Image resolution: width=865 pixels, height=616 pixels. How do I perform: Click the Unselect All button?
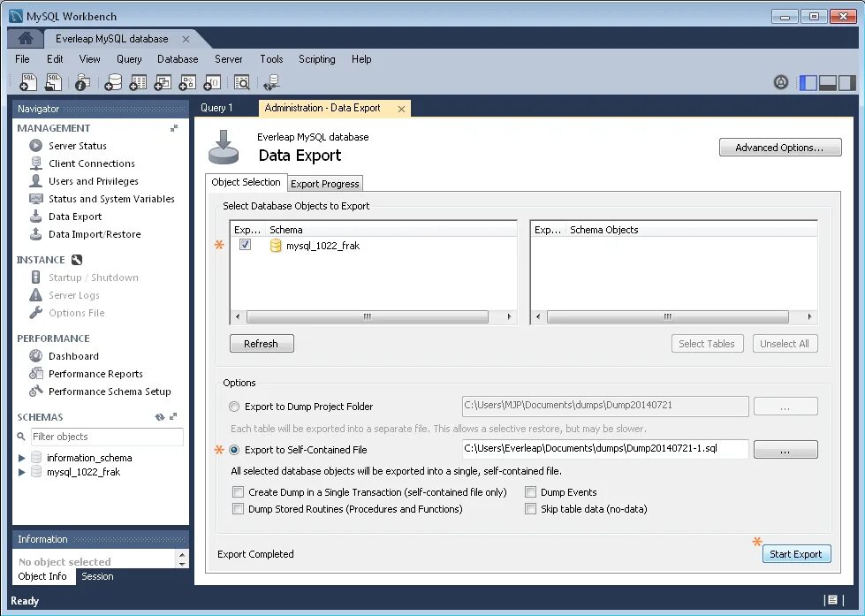coord(785,343)
